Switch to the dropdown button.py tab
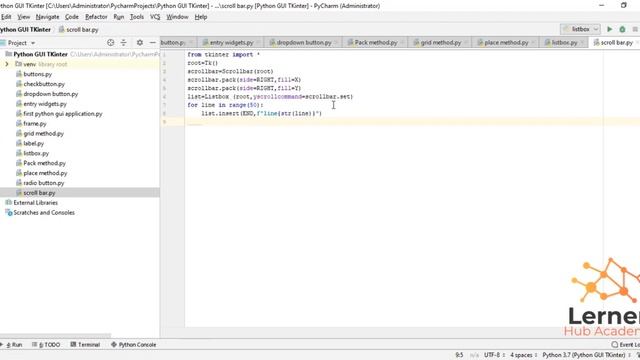Viewport: 640px width, 360px height. (304, 42)
